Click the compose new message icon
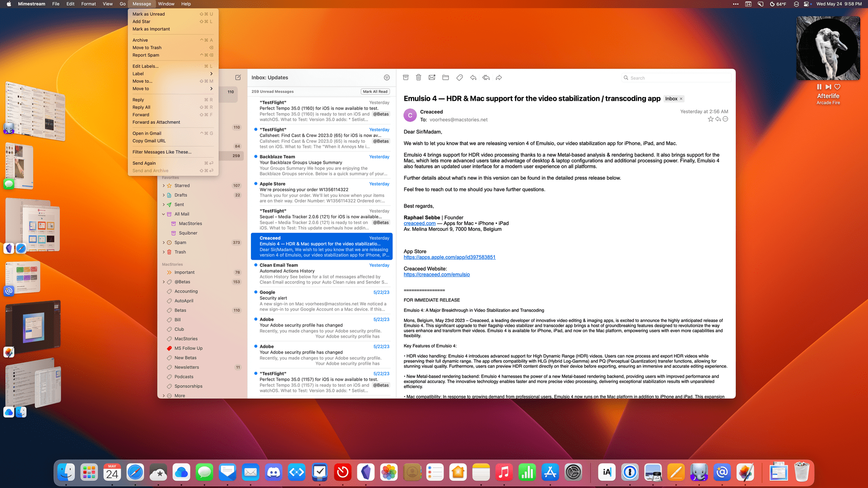The image size is (868, 488). coord(238,78)
